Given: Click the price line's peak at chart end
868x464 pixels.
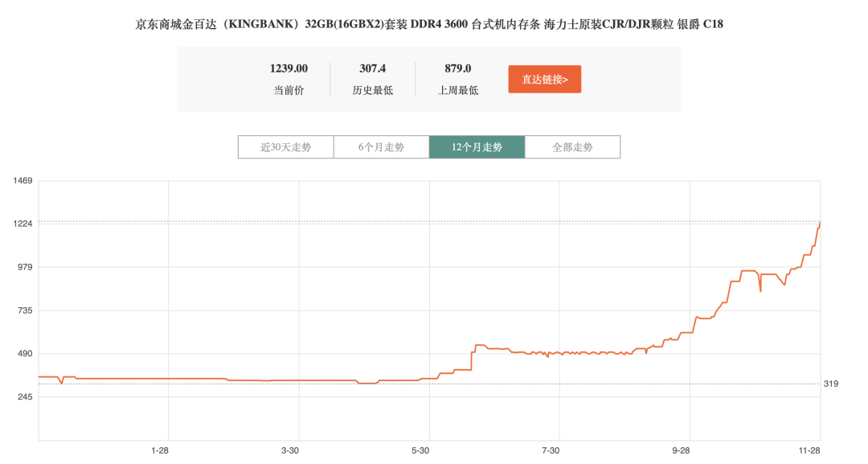Looking at the screenshot, I should (x=819, y=223).
